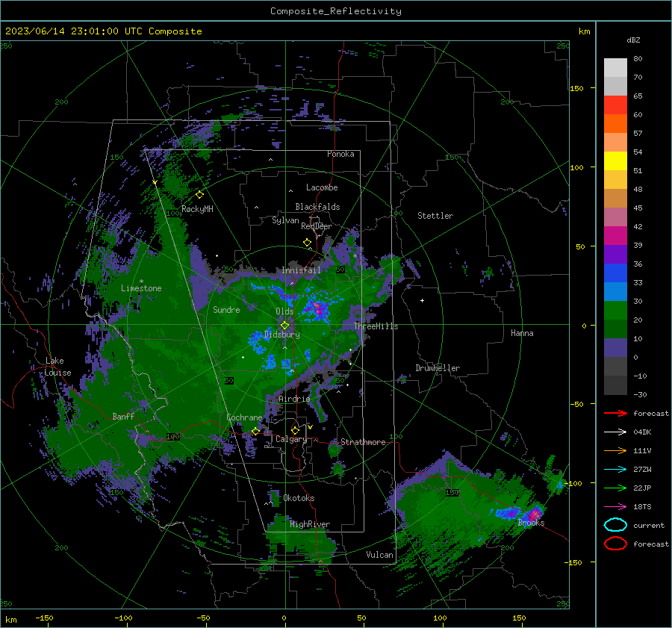The width and height of the screenshot is (672, 628).
Task: Click the Ponoka city label
Action: (340, 154)
